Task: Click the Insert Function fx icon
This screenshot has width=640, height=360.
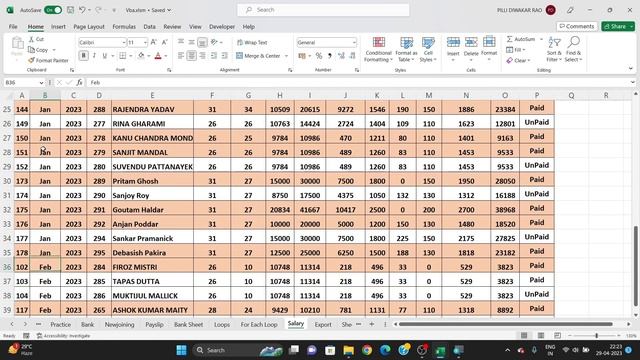Action: pos(79,82)
